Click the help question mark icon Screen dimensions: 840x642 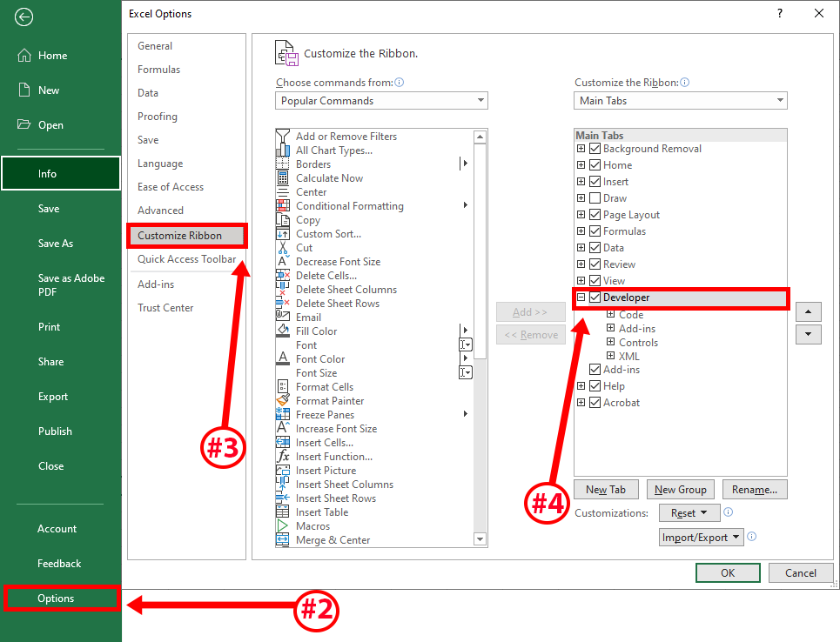(x=780, y=13)
